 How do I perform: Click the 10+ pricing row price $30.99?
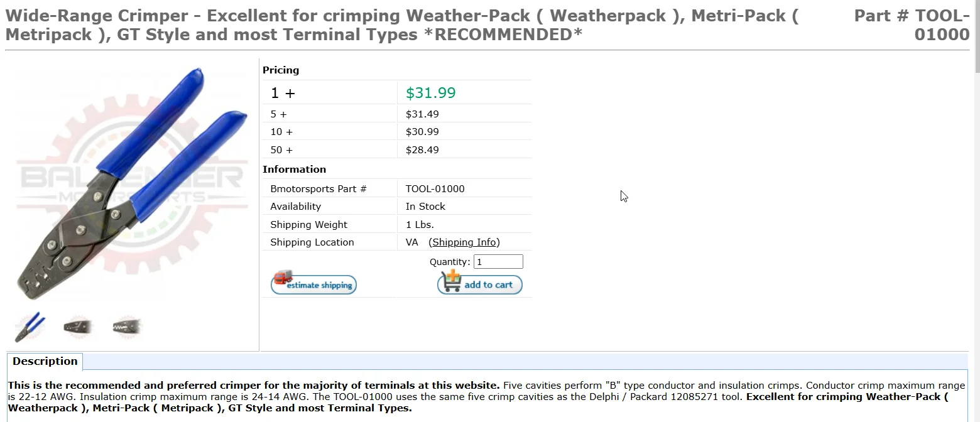[422, 132]
